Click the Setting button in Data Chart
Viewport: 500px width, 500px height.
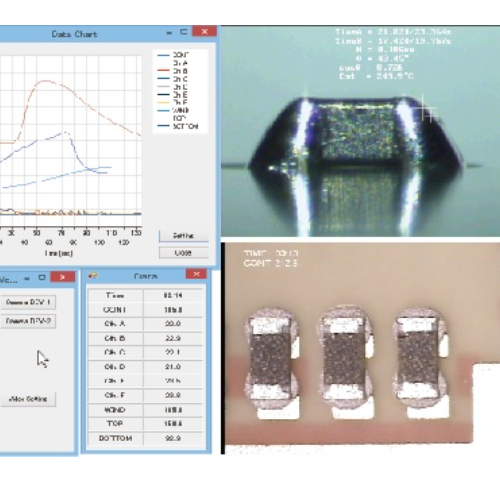coord(184,236)
